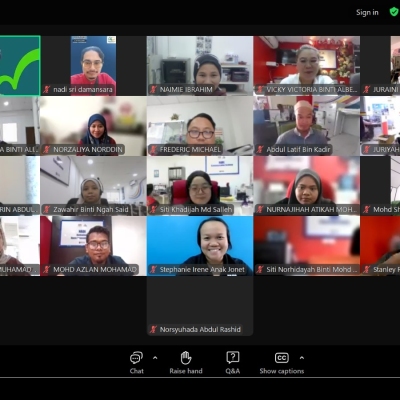Screen dimensions: 400x400
Task: Expand the arrow next to Chat
Action: (x=155, y=358)
